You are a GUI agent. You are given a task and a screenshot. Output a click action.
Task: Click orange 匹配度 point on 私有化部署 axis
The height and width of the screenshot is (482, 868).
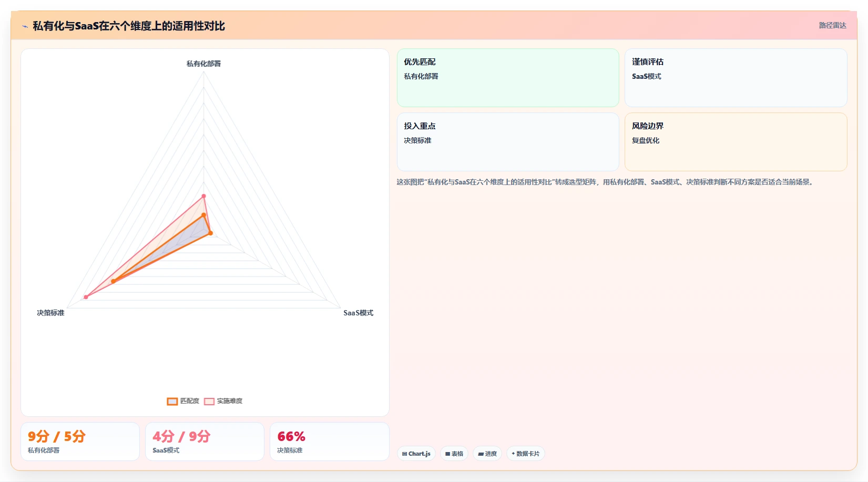204,214
